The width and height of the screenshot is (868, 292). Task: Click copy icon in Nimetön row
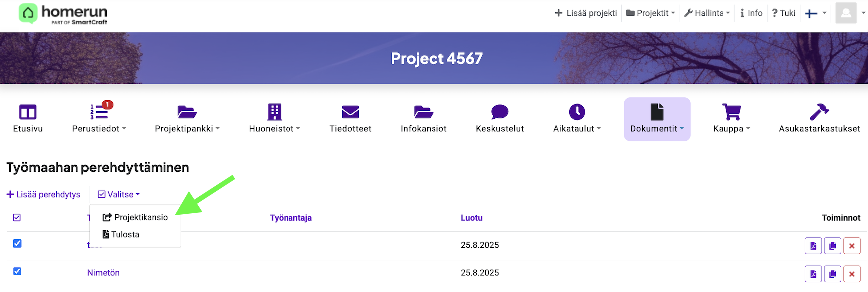click(832, 274)
